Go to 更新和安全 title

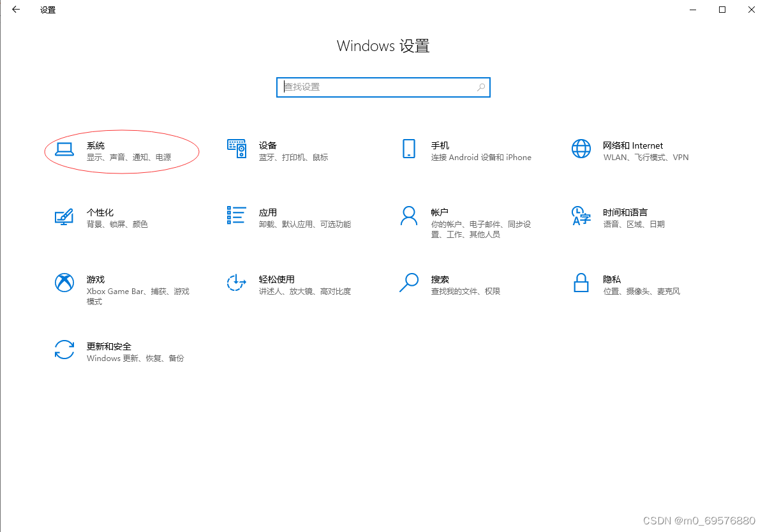109,346
